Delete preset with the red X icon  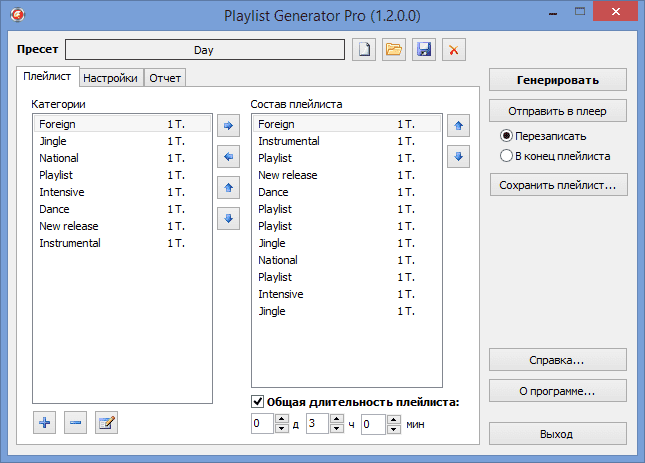click(454, 49)
